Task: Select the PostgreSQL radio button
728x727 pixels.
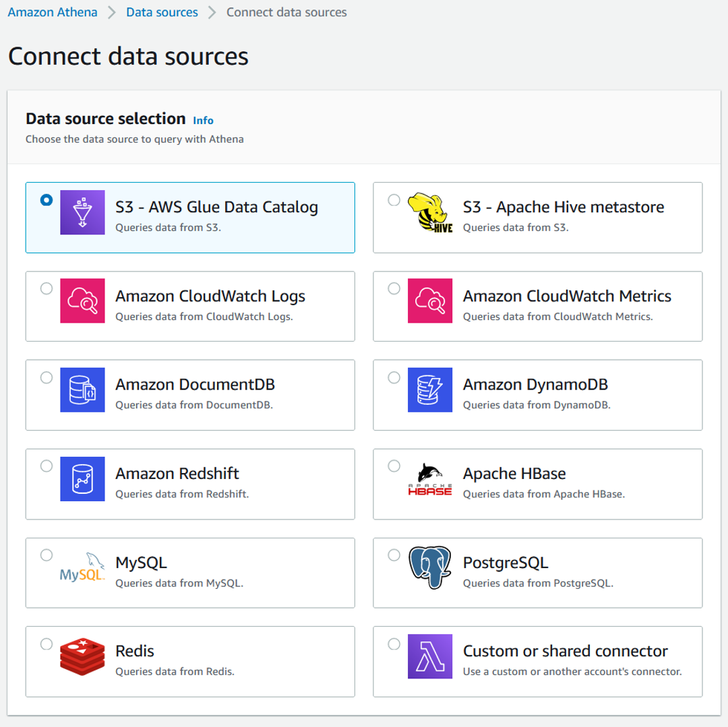Action: 394,555
